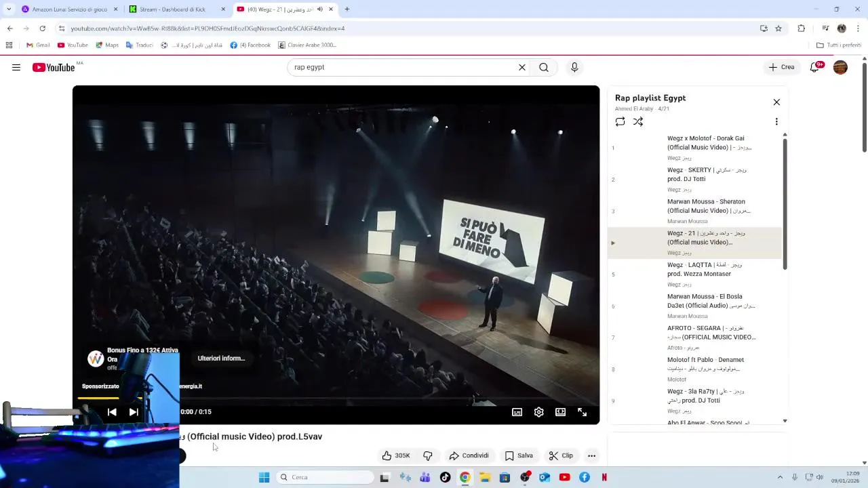Click the page vertical scrollbar
This screenshot has height=488, width=868.
pyautogui.click(x=865, y=108)
